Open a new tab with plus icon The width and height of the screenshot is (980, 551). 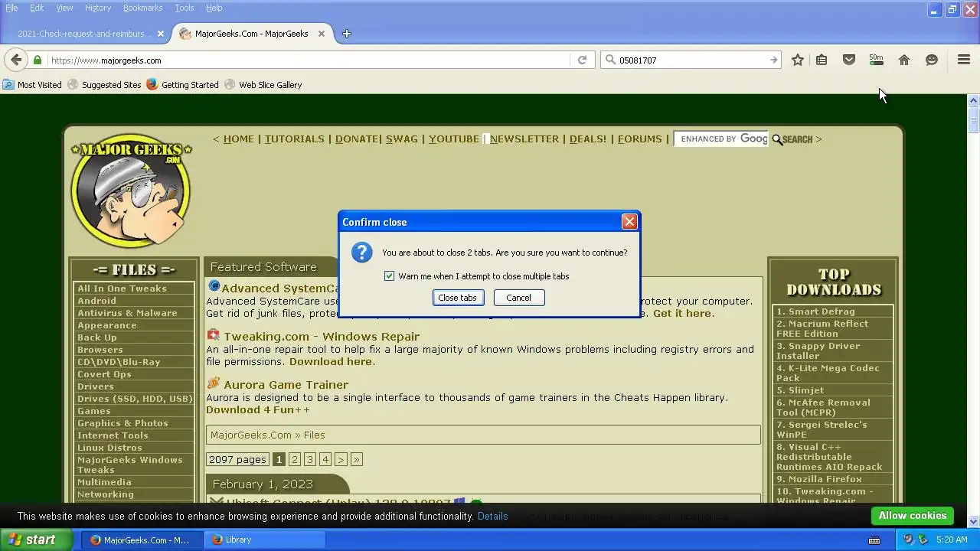tap(346, 34)
